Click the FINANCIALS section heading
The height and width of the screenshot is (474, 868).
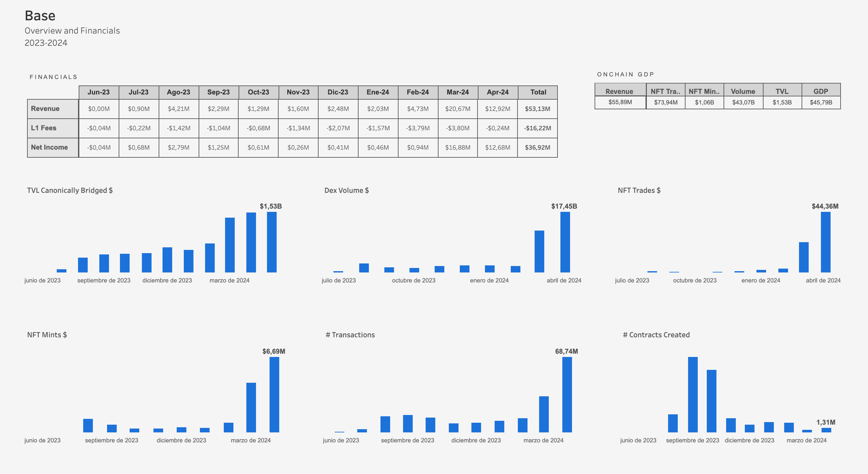[x=54, y=77]
